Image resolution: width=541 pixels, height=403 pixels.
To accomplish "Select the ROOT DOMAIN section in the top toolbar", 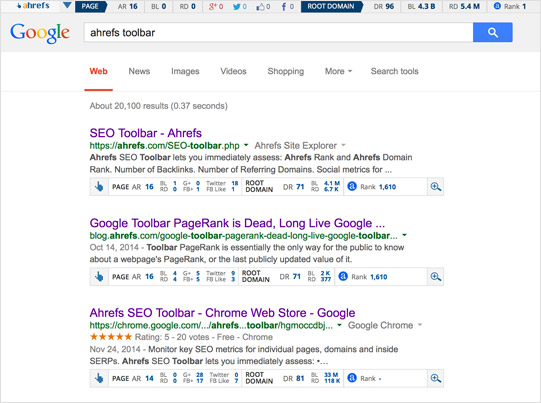I will [331, 6].
